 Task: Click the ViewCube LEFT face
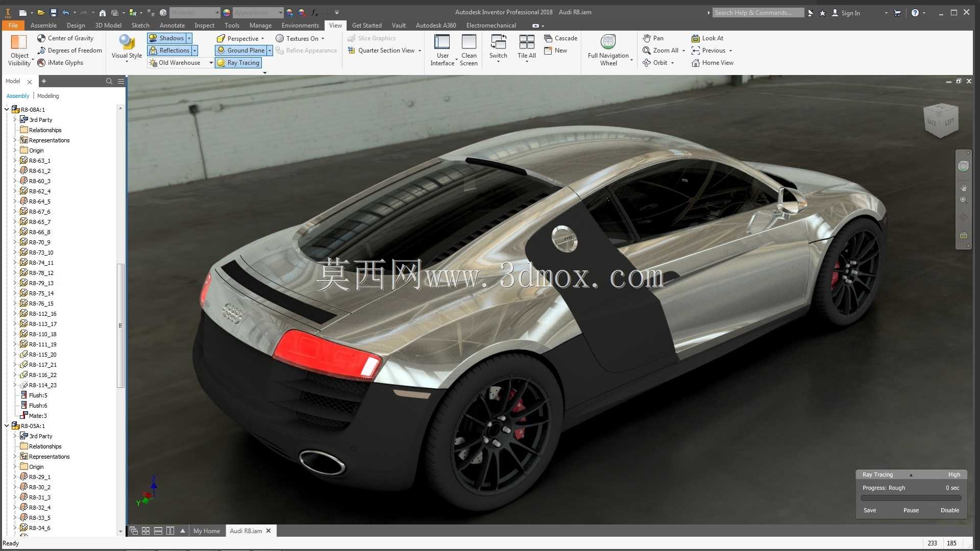click(949, 122)
